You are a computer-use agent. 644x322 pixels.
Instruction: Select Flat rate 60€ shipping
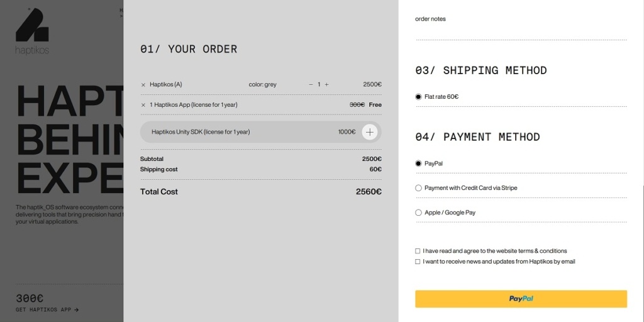(418, 97)
